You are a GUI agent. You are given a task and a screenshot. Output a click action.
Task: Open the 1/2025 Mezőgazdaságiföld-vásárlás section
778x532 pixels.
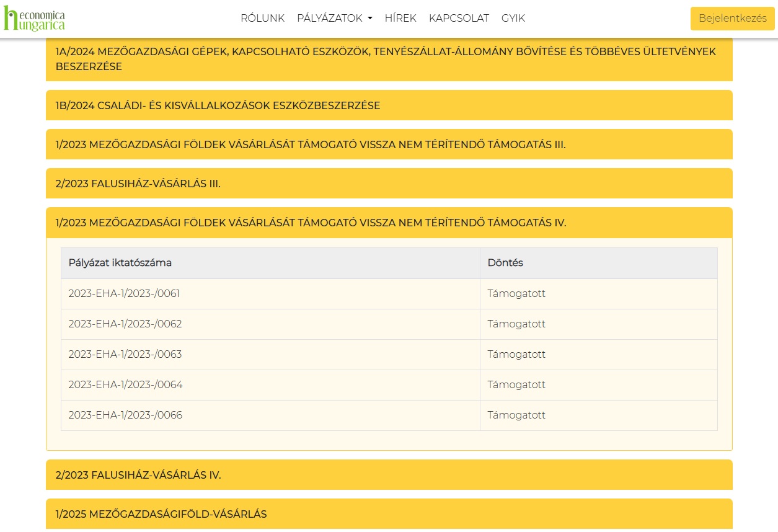click(161, 514)
